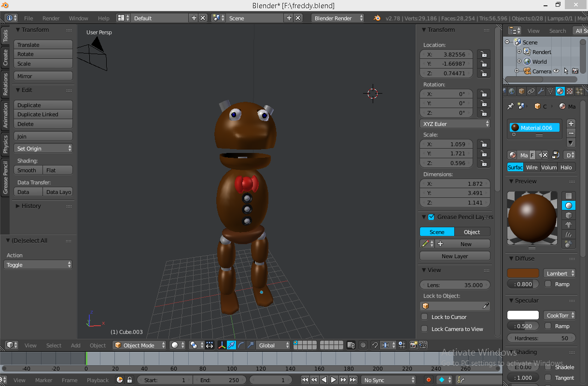Click the pin icon in properties header
The image size is (588, 386).
point(511,106)
